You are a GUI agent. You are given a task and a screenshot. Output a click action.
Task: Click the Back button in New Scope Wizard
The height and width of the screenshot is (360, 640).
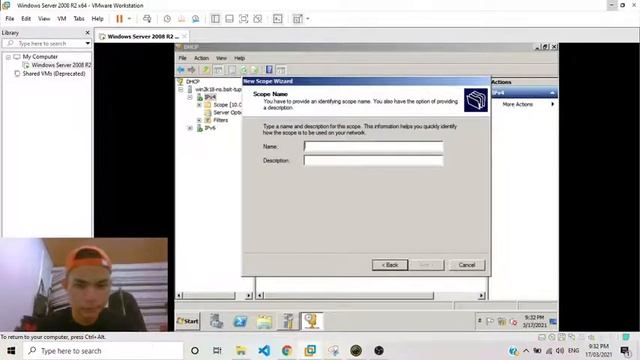[x=390, y=265]
